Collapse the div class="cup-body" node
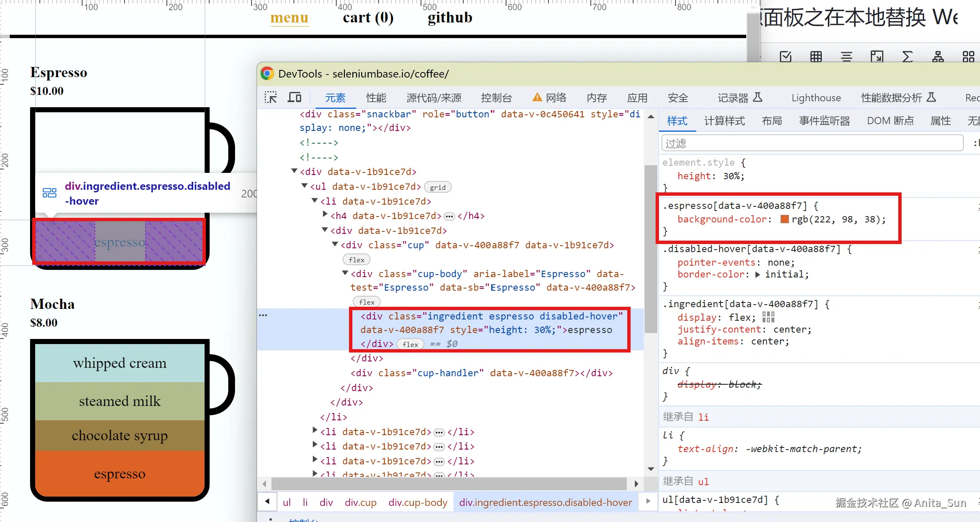 tap(345, 273)
